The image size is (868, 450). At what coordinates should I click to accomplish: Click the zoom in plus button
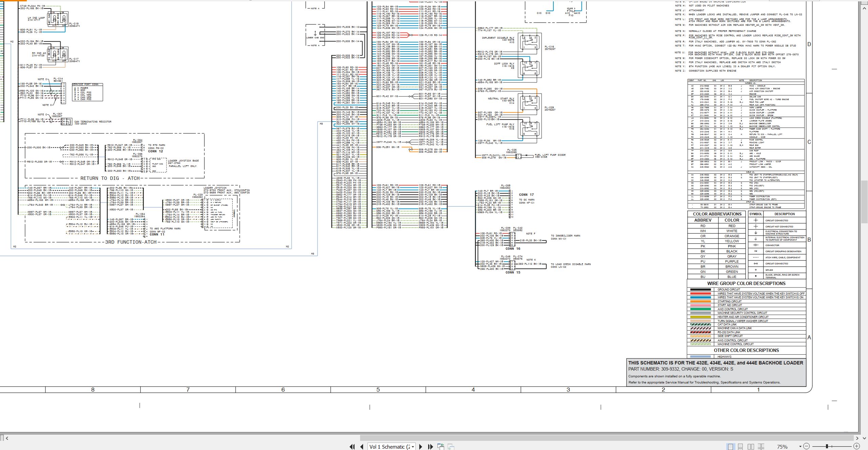click(856, 446)
